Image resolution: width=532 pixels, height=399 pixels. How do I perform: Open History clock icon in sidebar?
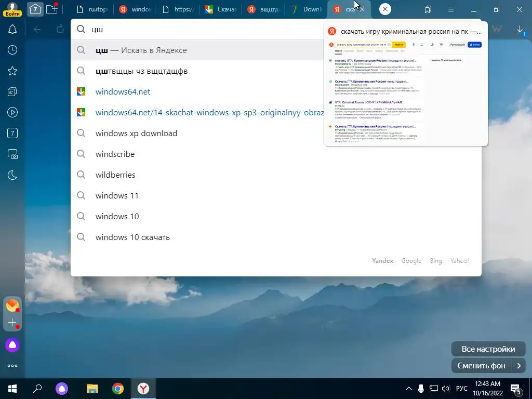(12, 50)
